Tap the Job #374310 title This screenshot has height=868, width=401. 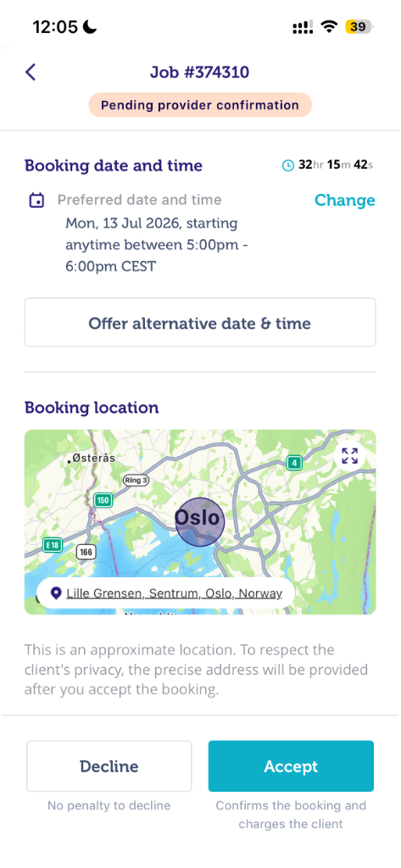tap(199, 72)
